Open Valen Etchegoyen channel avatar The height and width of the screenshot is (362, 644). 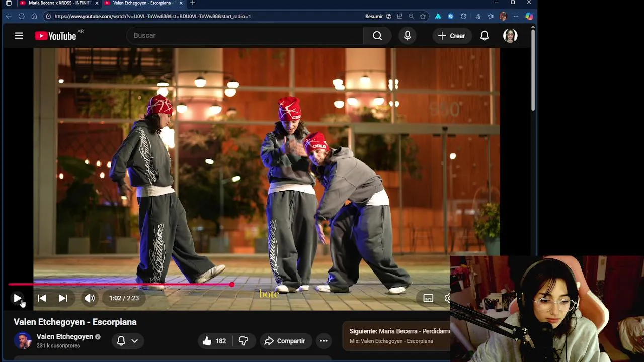23,341
